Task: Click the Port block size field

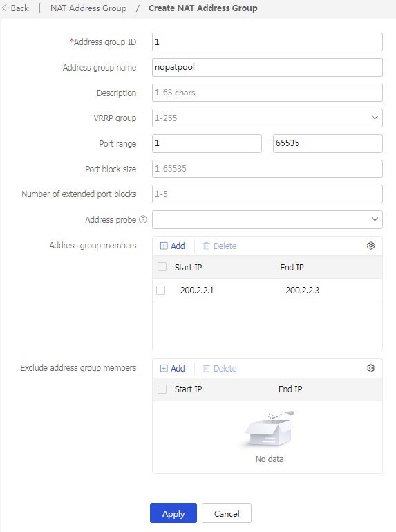Action: coord(267,169)
